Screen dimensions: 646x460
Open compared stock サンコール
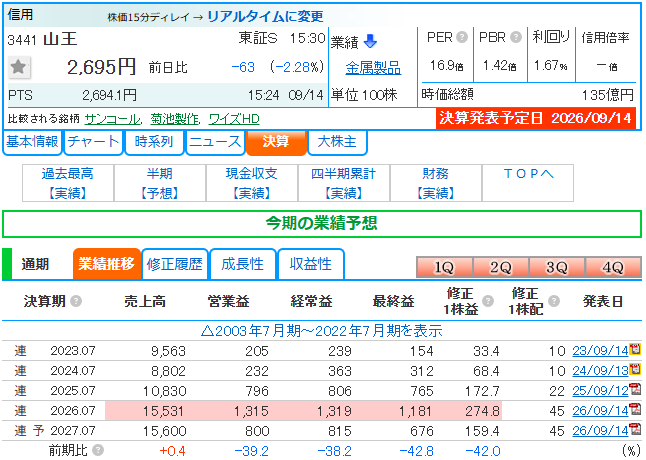[x=112, y=119]
